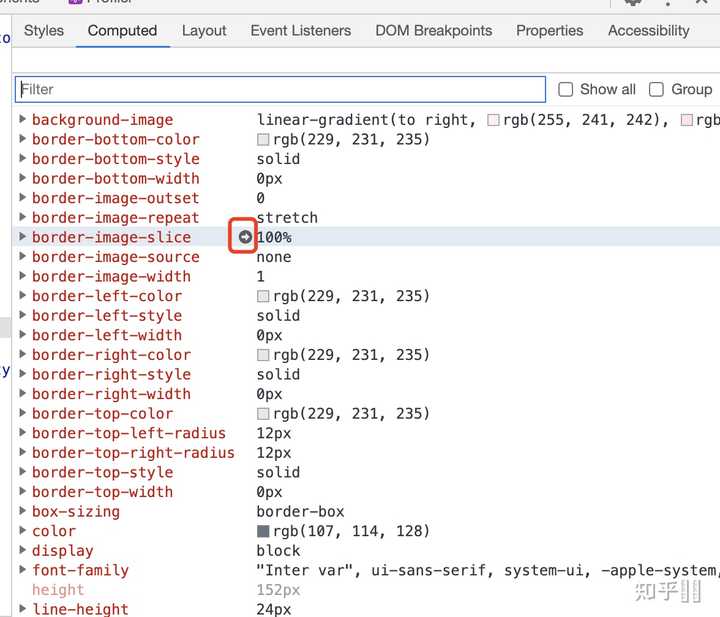Click the color swatch rgb(107, 114, 128)

pyautogui.click(x=263, y=532)
